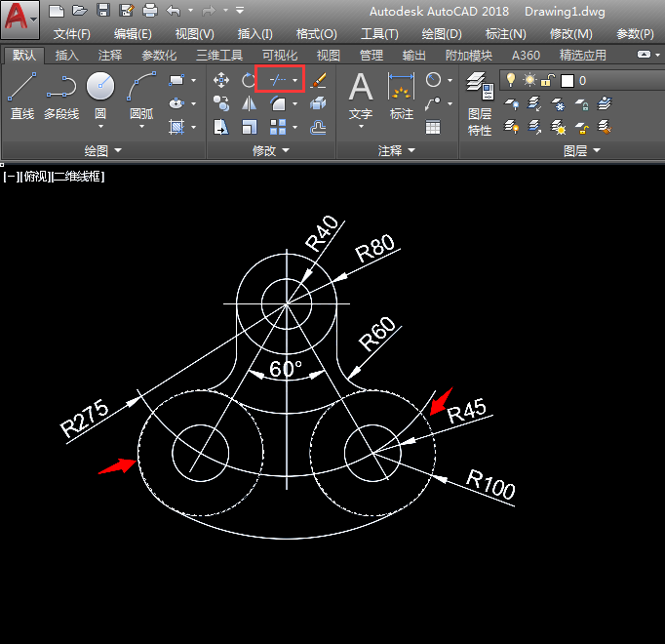Toggle layer 0 lock padlock icon
The image size is (665, 644).
point(547,80)
